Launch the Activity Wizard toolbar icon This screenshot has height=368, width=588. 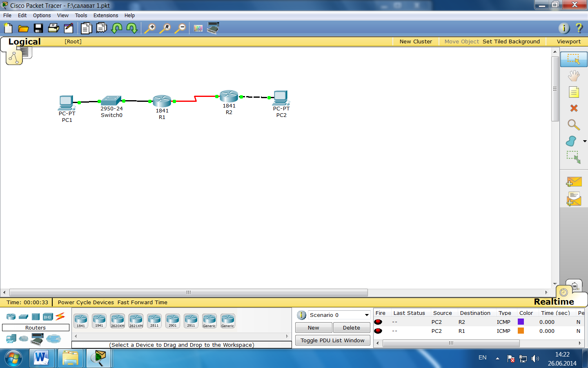[69, 28]
